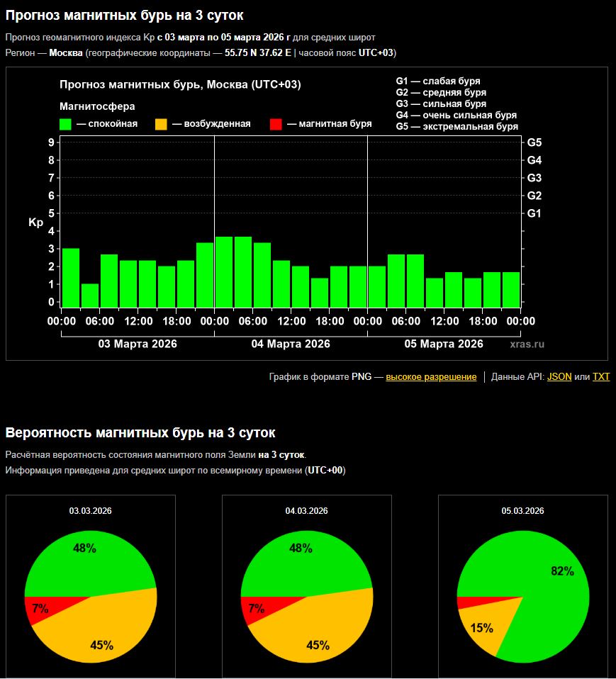Select green 48% slice in 03.03.2026 pie
This screenshot has height=679, width=616.
point(85,560)
